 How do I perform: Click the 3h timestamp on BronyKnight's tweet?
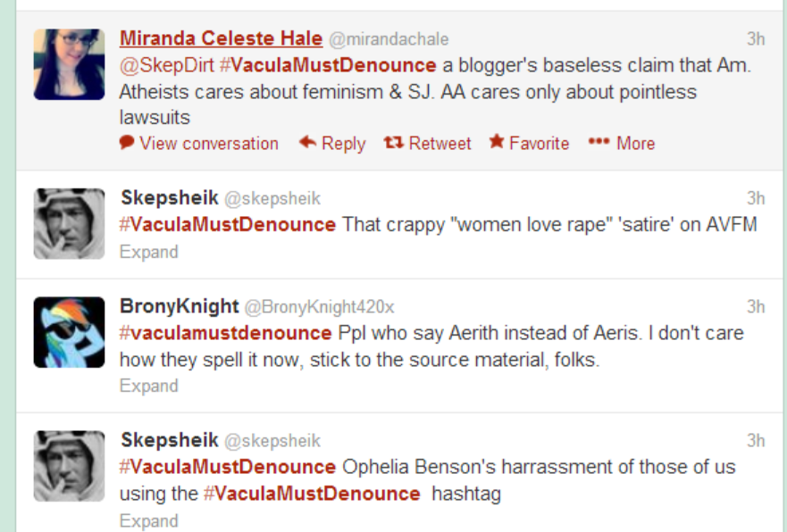click(756, 307)
